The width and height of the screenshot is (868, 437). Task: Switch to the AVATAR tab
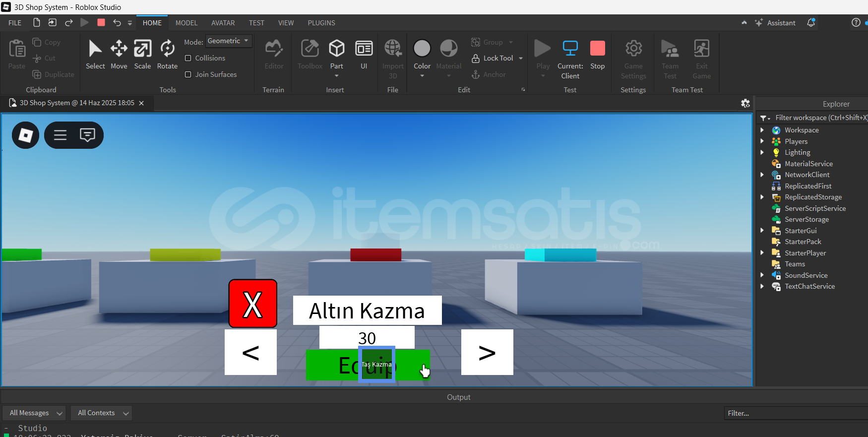(x=223, y=23)
